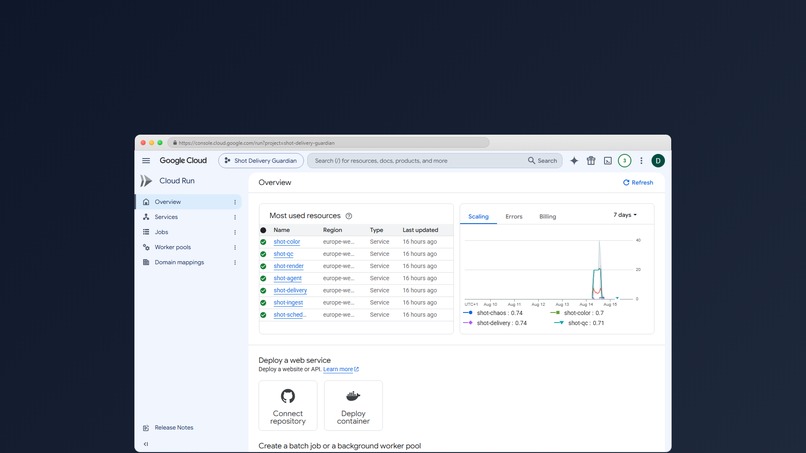Click the Services icon in sidebar
This screenshot has height=453, width=806.
pyautogui.click(x=146, y=217)
